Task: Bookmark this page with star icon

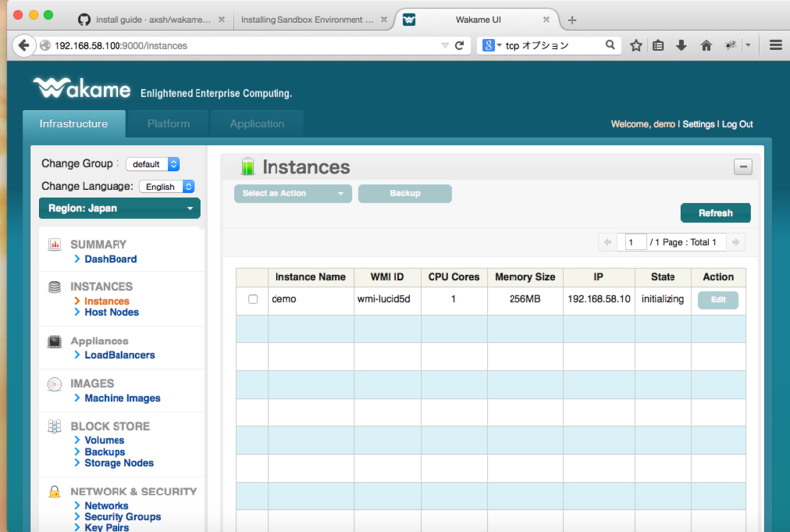Action: (636, 45)
